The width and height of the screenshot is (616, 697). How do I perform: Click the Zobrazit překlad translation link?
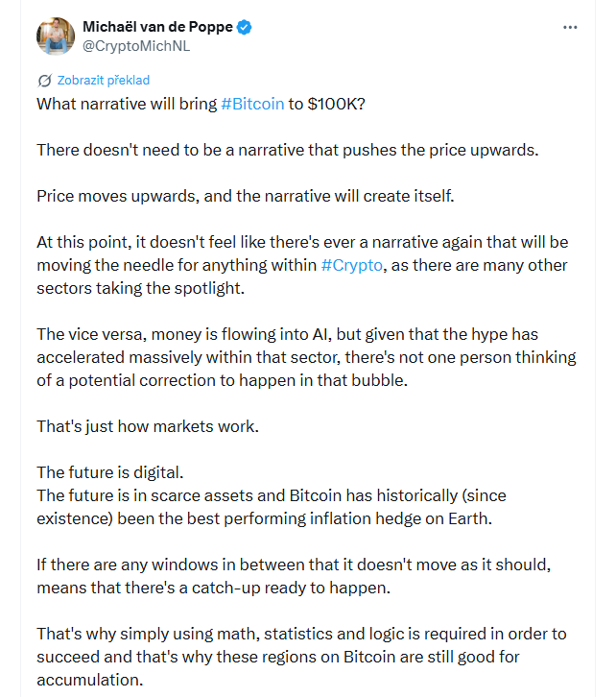104,81
